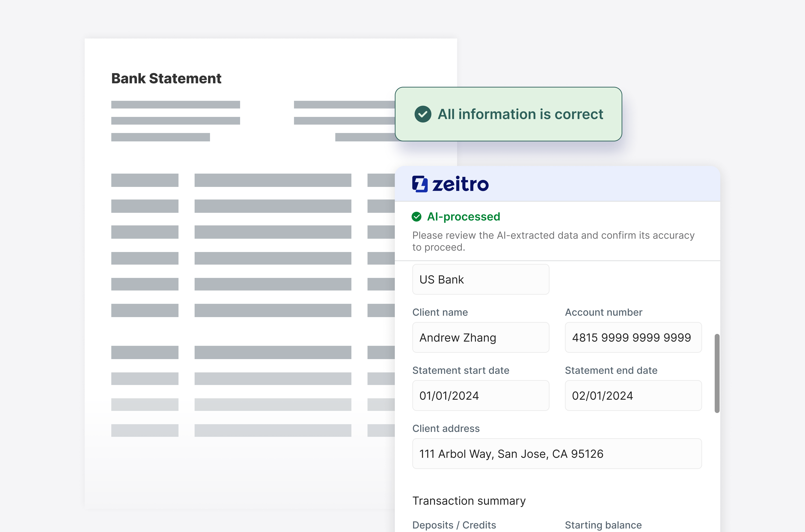This screenshot has width=805, height=532.
Task: Edit the Client name field Andrew Zhang
Action: [x=480, y=337]
